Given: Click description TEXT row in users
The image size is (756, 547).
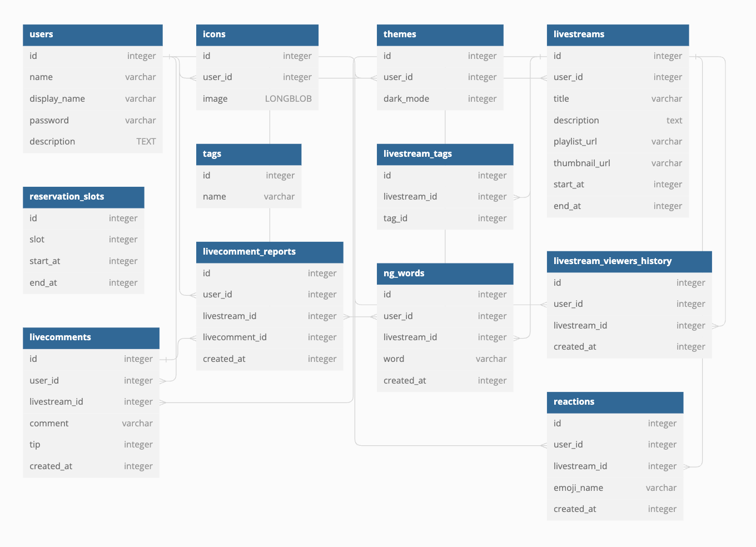Looking at the screenshot, I should point(93,142).
